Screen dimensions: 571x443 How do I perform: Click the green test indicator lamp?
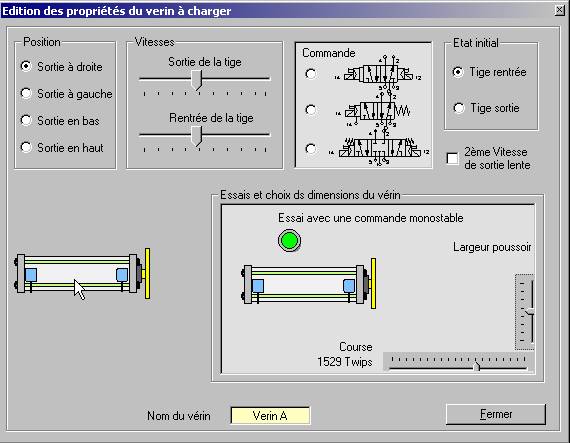coord(290,241)
